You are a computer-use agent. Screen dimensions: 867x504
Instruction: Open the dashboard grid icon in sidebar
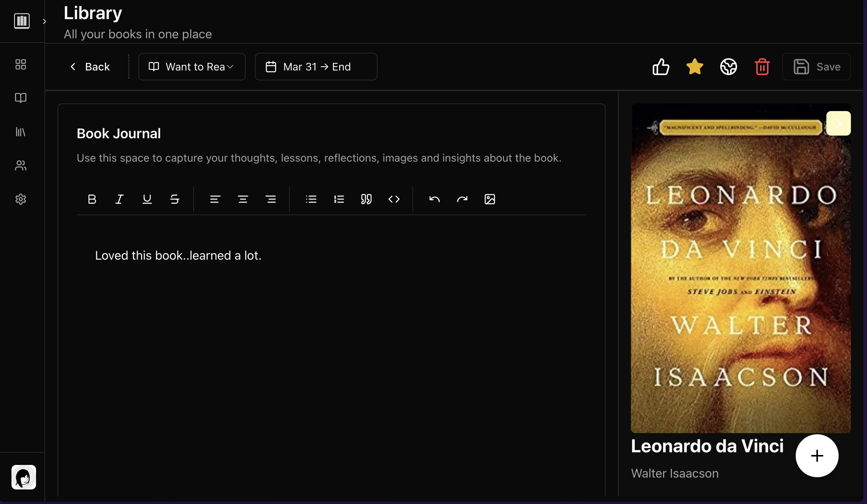click(x=21, y=64)
